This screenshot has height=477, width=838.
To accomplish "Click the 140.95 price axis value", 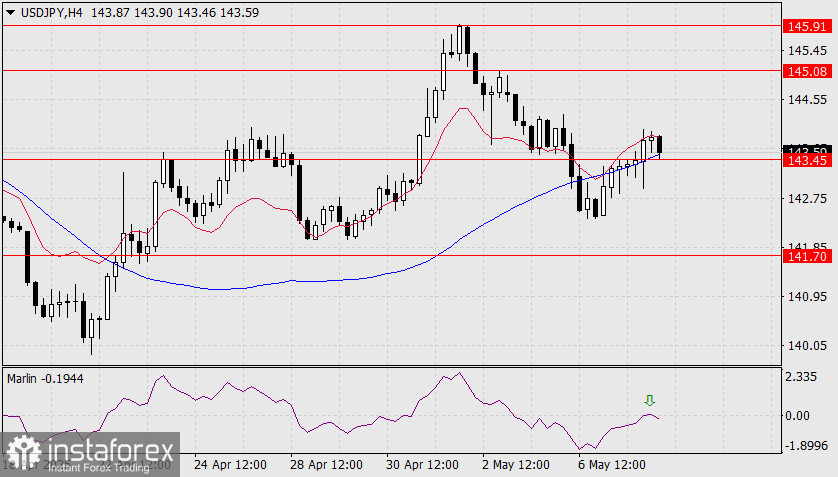I will point(808,296).
